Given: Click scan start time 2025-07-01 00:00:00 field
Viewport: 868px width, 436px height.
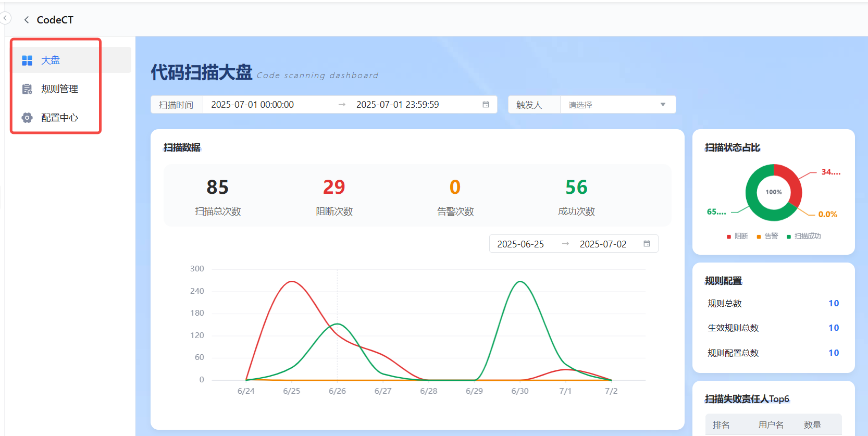Looking at the screenshot, I should coord(253,105).
